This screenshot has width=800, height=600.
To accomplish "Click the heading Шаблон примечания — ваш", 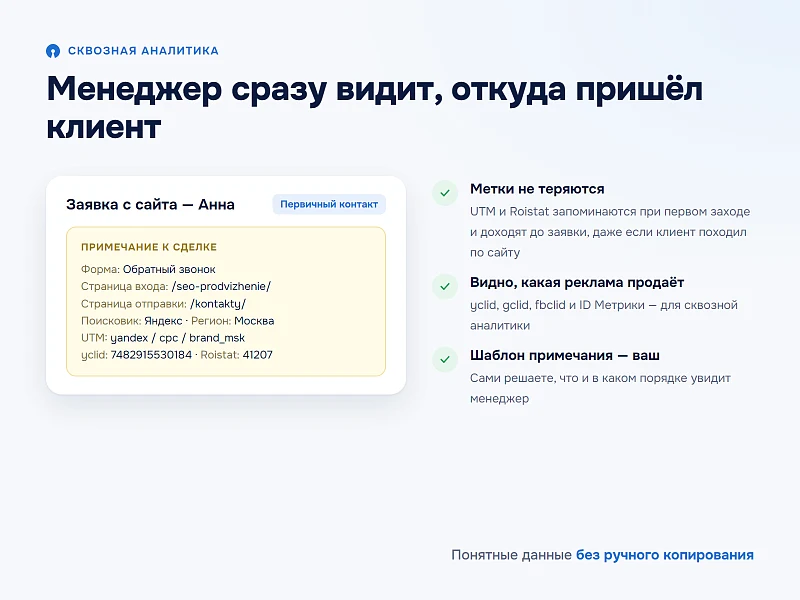I will click(x=565, y=355).
